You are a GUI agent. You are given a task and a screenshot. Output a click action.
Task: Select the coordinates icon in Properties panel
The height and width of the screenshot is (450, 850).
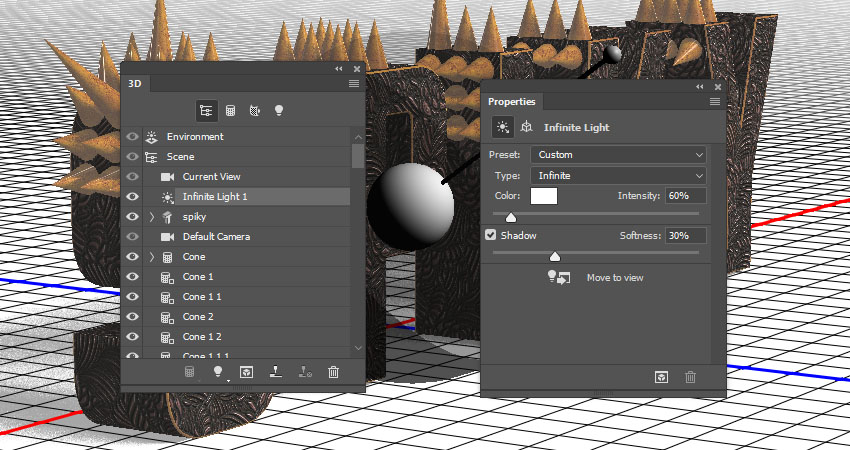pos(526,127)
